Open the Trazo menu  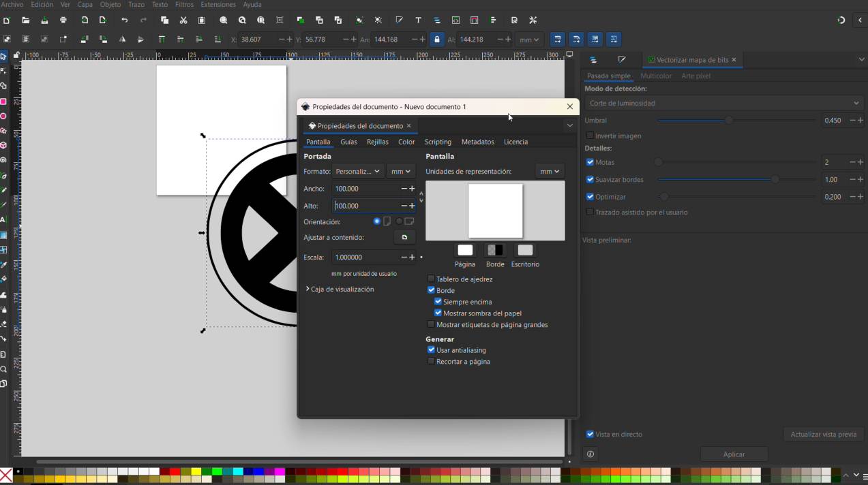pos(136,4)
